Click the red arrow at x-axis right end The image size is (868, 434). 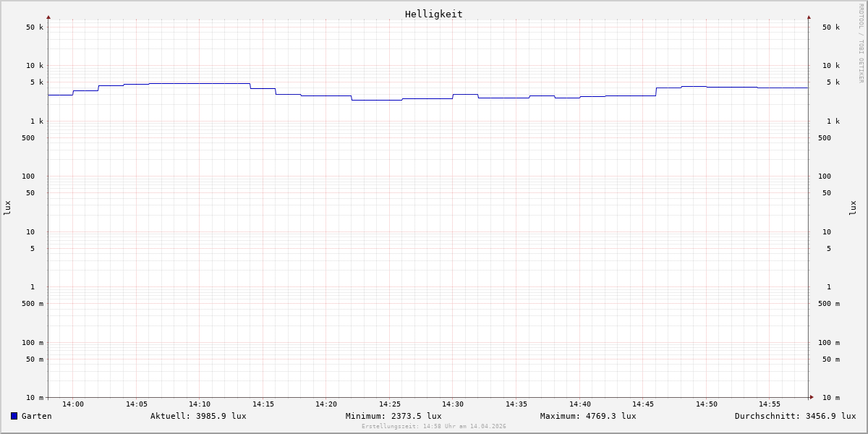tap(812, 397)
